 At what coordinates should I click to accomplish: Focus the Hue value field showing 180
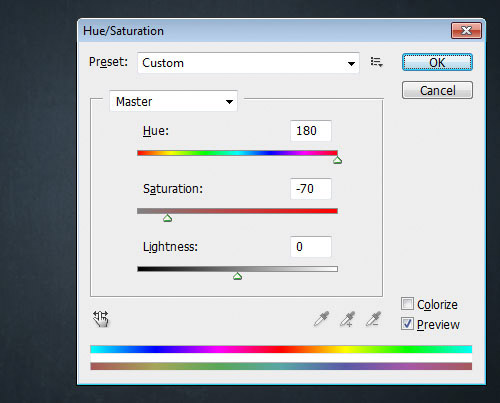click(311, 131)
